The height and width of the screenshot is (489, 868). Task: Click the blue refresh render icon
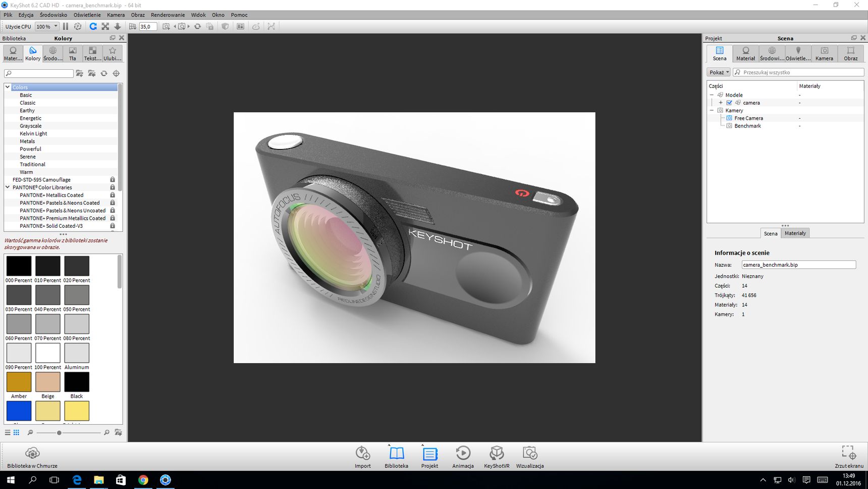[x=93, y=26]
